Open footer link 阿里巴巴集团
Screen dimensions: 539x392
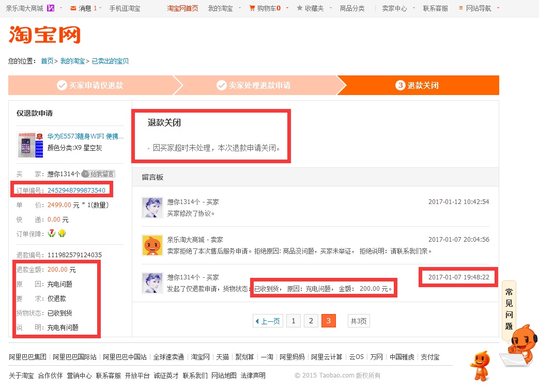tap(27, 357)
